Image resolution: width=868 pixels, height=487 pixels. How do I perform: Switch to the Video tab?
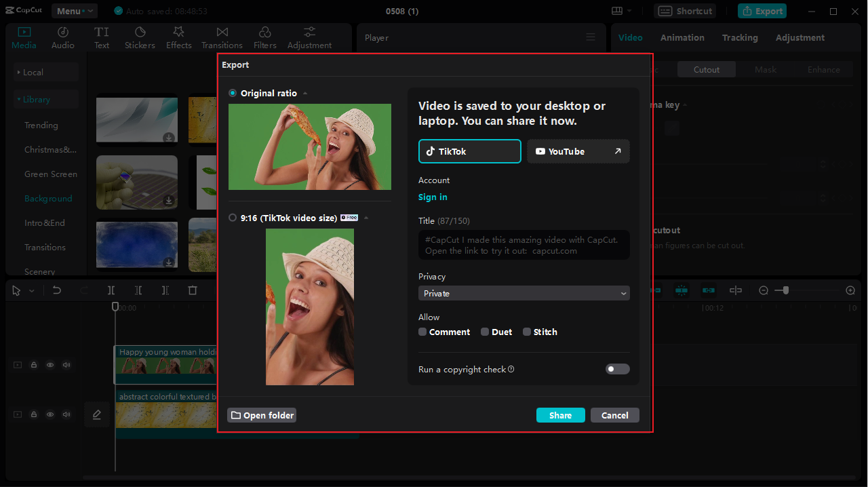[x=630, y=37]
